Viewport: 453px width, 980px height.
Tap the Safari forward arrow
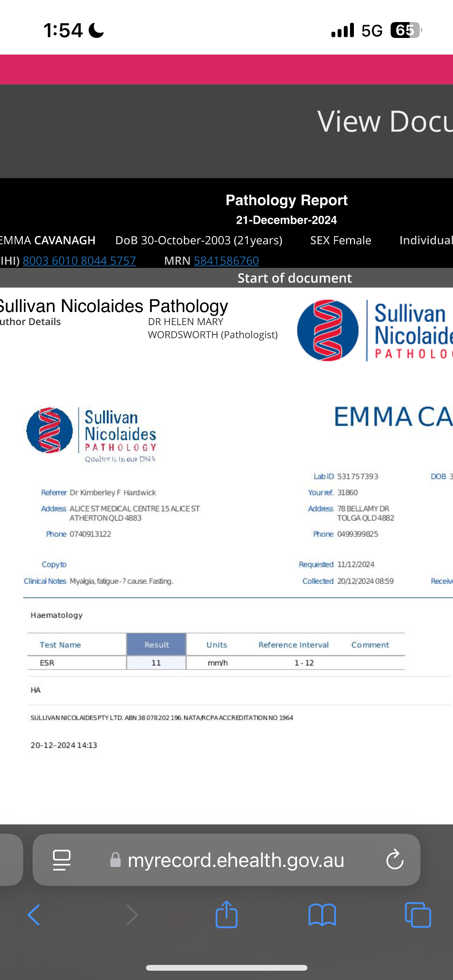(x=132, y=915)
